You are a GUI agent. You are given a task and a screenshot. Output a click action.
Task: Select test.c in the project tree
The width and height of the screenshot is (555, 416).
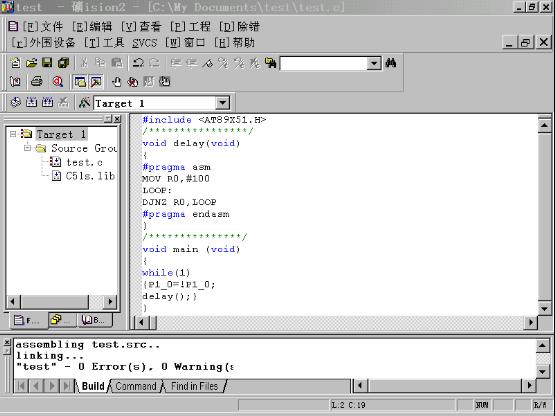[x=84, y=162]
